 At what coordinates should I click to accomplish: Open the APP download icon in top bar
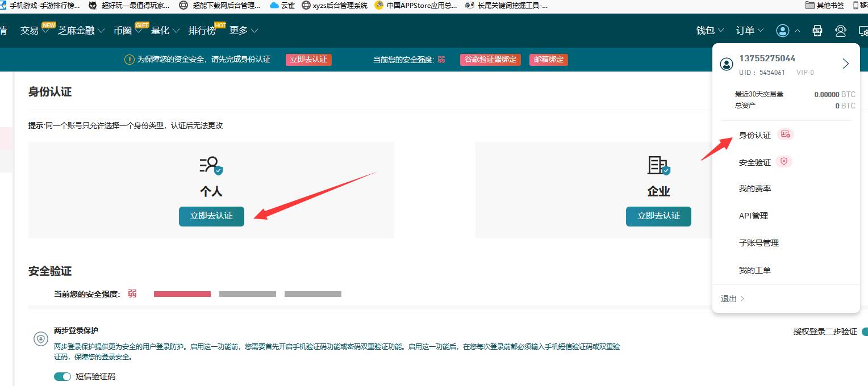click(x=817, y=31)
